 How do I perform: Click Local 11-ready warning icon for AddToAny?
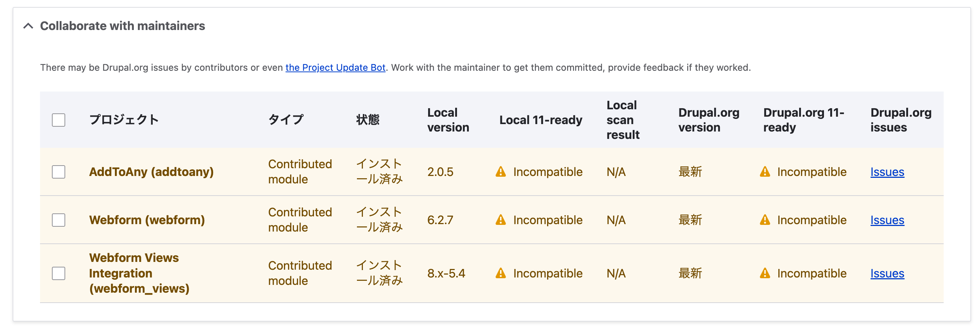point(501,172)
